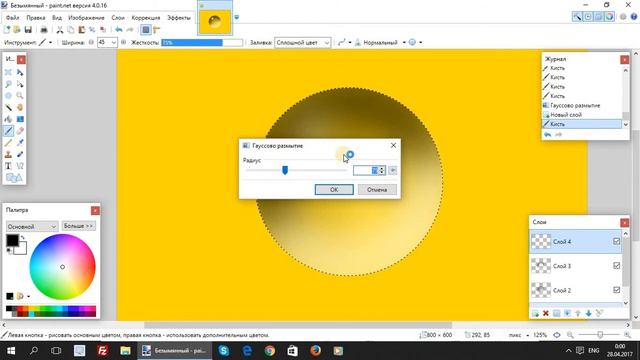This screenshot has height=360, width=640.
Task: Select the Paint Bucket tool
Action: 8,119
